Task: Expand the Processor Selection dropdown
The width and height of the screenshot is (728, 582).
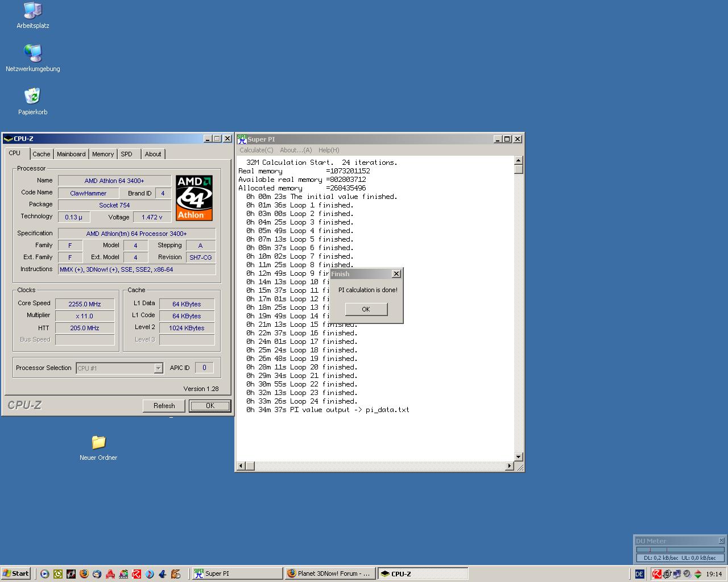Action: point(159,368)
